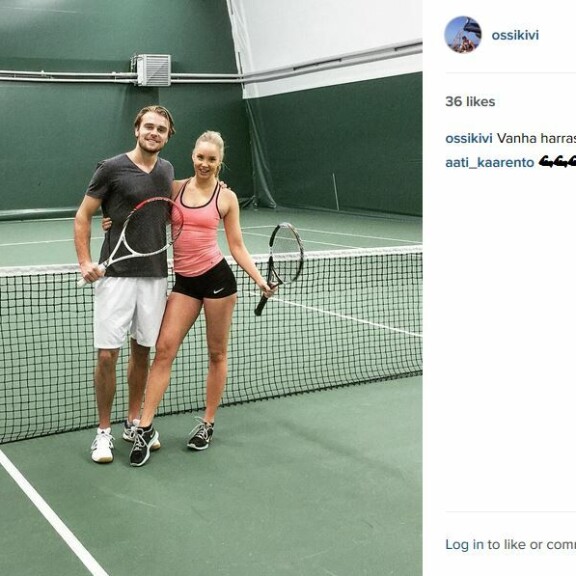576x576 pixels.
Task: View the 36 likes list
Action: click(x=470, y=101)
